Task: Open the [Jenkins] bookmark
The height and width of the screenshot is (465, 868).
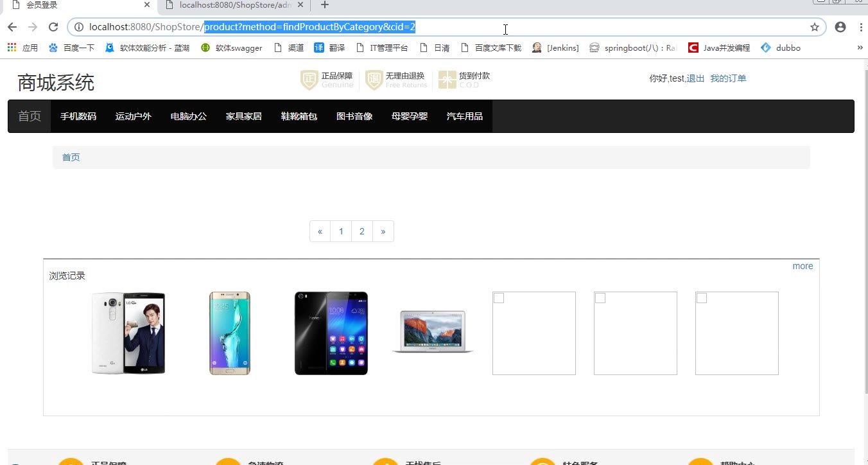Action: point(555,48)
